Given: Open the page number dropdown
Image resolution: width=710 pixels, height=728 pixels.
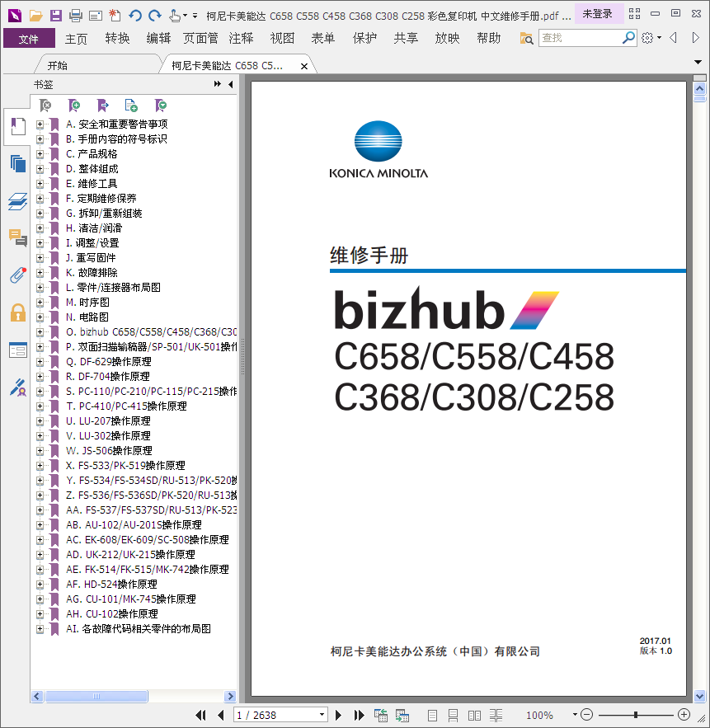Looking at the screenshot, I should 322,715.
